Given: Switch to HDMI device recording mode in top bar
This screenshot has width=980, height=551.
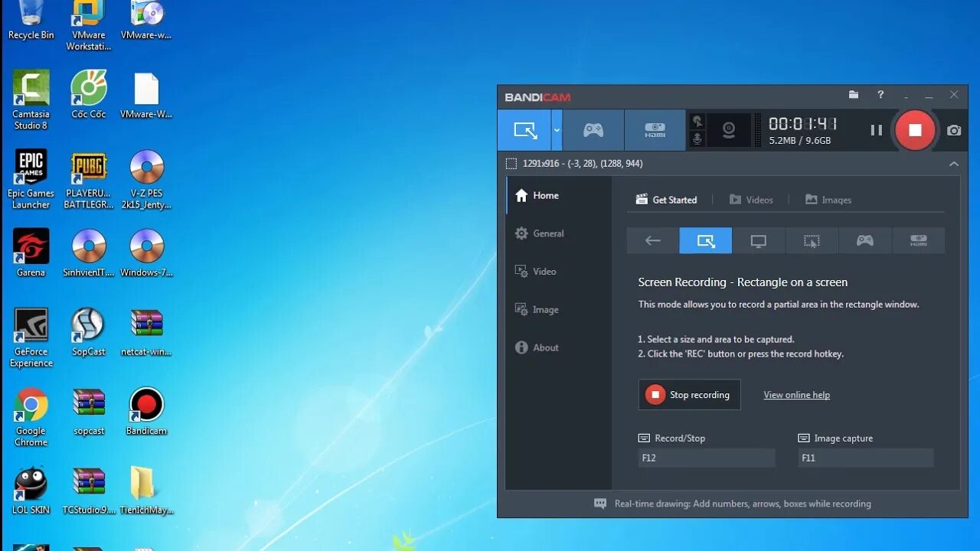Looking at the screenshot, I should [x=655, y=130].
